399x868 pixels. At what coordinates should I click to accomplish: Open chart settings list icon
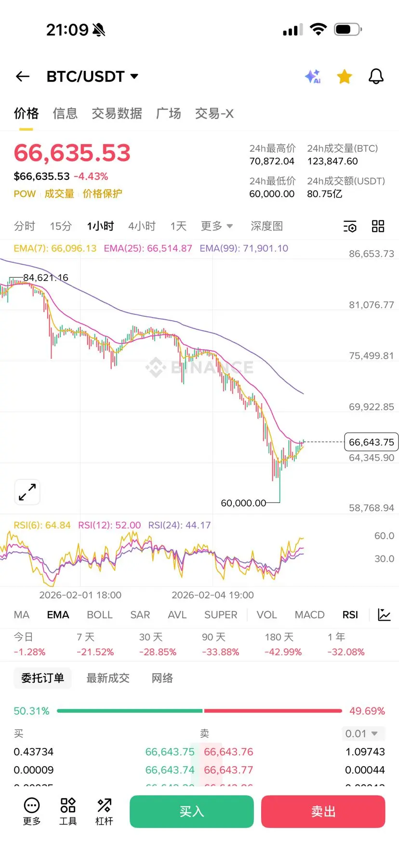coord(350,226)
